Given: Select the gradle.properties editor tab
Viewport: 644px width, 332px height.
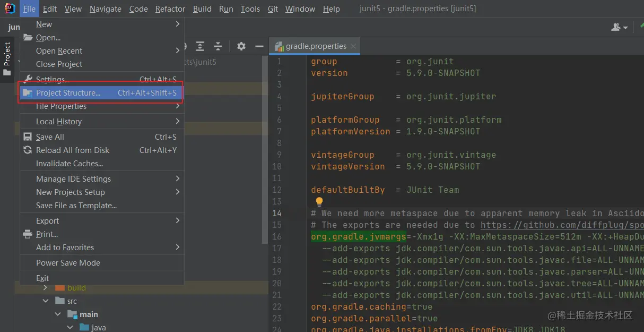Looking at the screenshot, I should point(315,46).
